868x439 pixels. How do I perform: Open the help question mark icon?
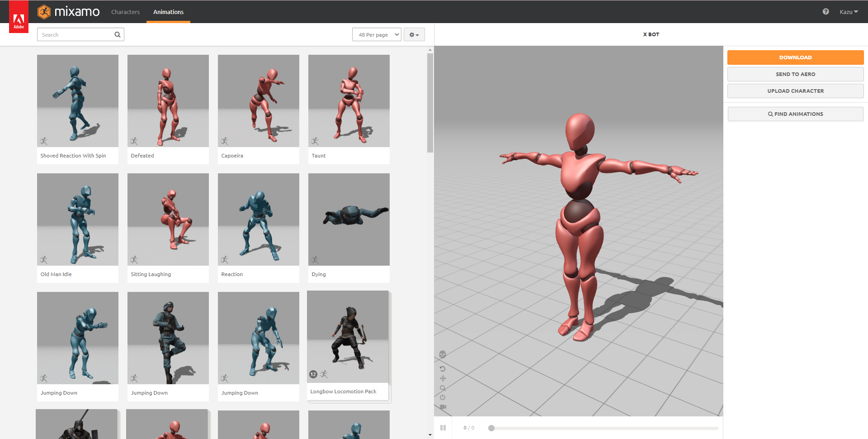pos(826,12)
